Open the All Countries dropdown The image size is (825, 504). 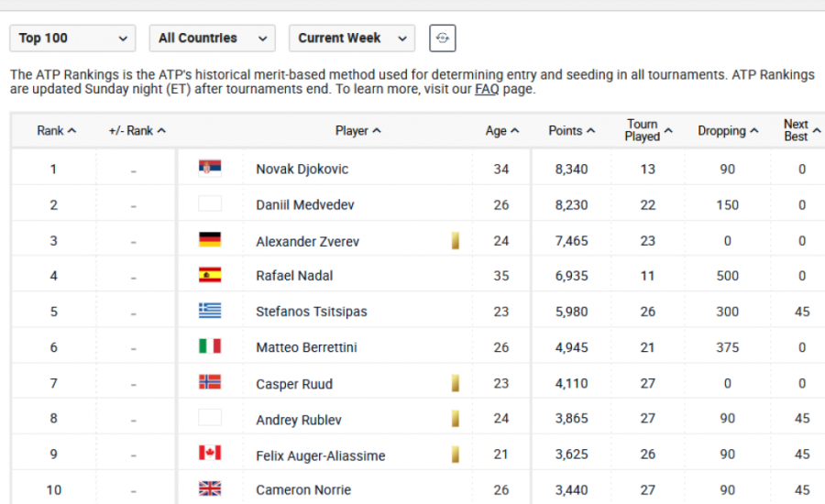pos(212,38)
